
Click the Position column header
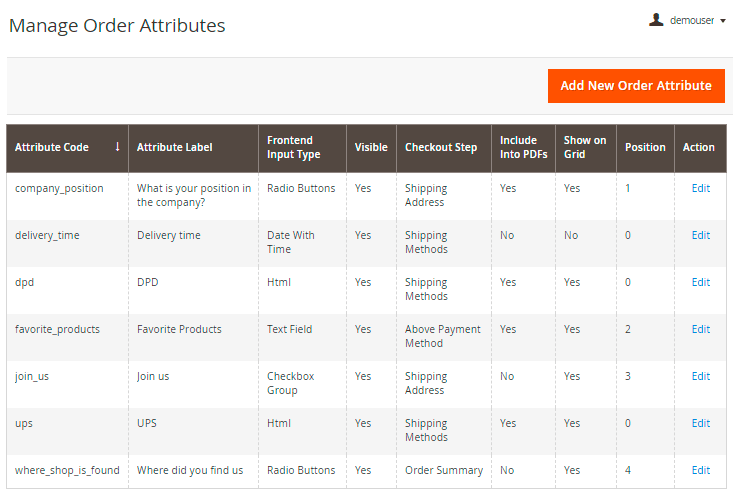[645, 148]
